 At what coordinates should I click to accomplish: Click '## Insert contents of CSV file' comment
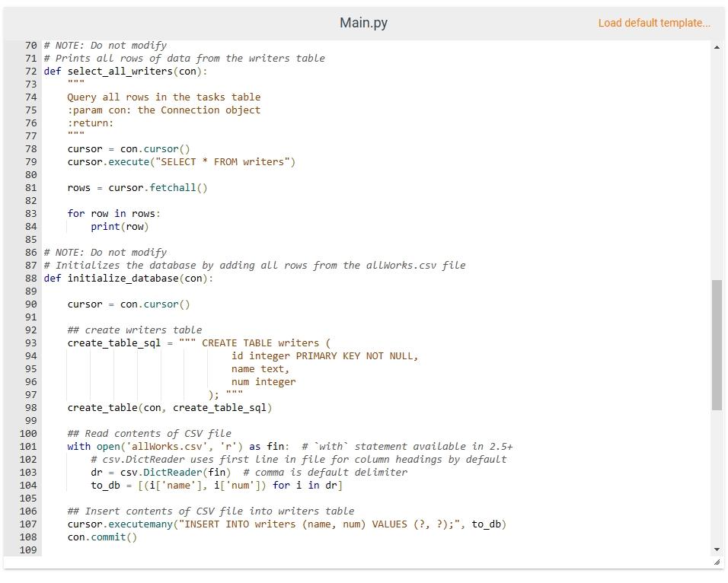(x=210, y=511)
